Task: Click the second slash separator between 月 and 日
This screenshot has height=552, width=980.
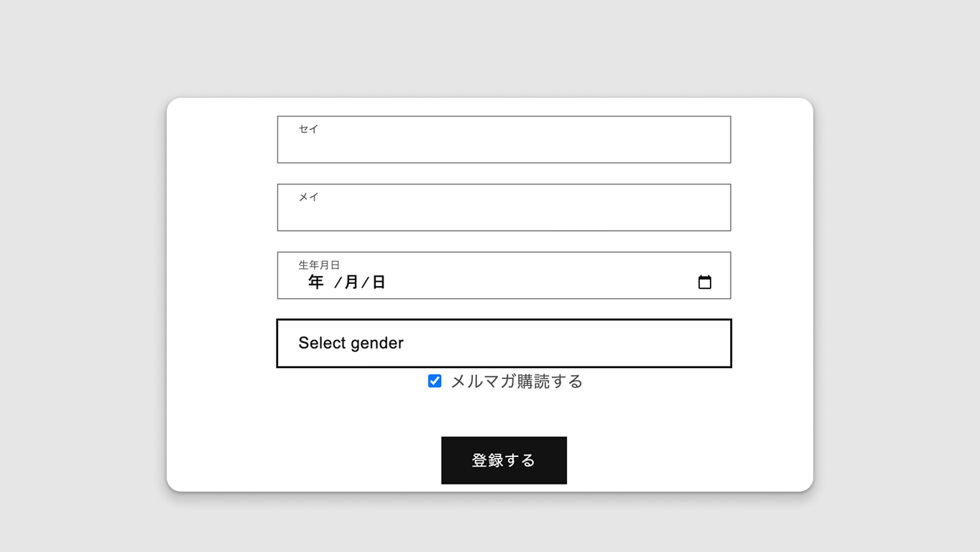Action: pyautogui.click(x=365, y=282)
